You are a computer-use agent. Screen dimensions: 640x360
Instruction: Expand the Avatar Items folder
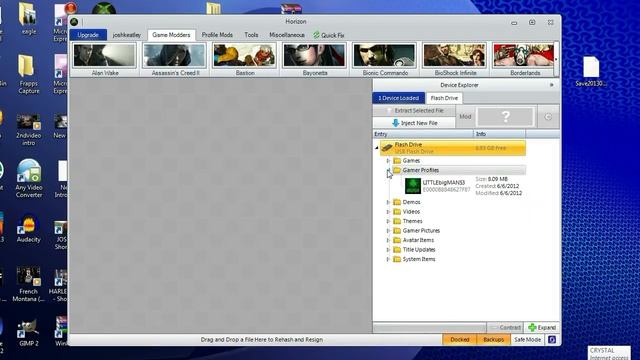388,240
